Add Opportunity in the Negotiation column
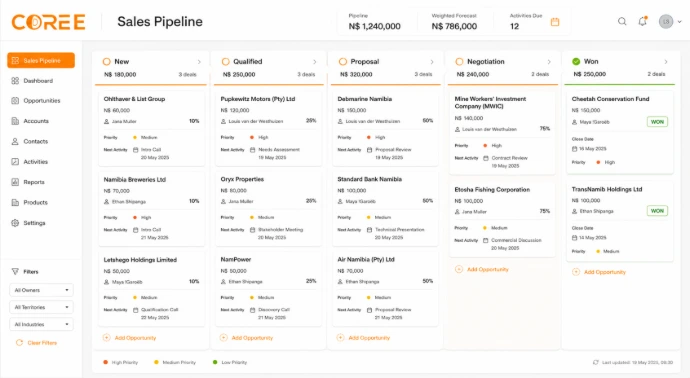Screen dimensions: 690x378 (482, 269)
